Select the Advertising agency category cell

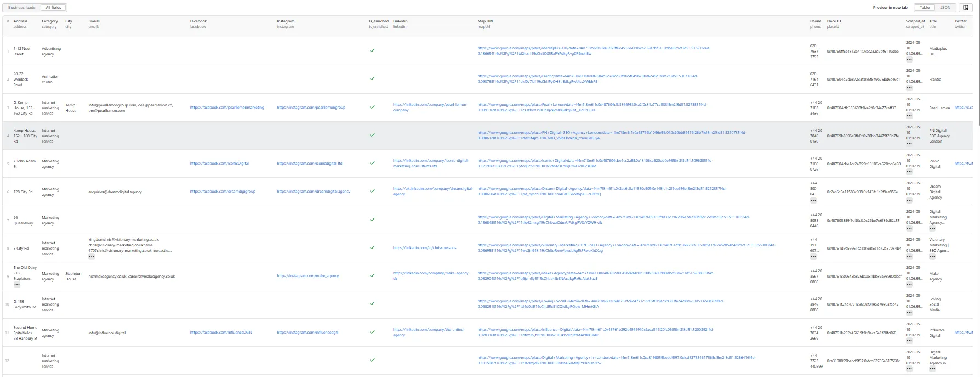tap(51, 52)
